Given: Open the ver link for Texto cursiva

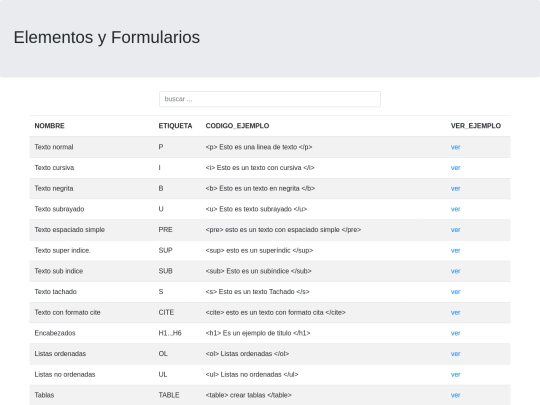Looking at the screenshot, I should [x=455, y=168].
